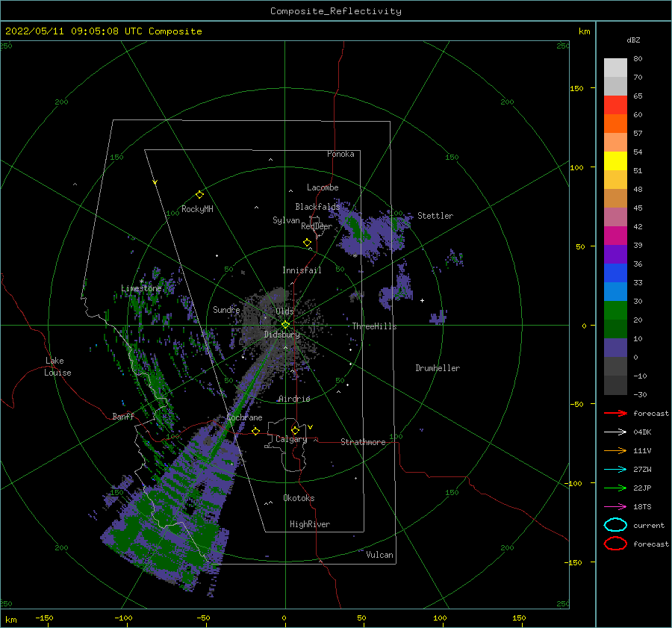Click the yellow radar center marker near Didsbury

pos(285,325)
